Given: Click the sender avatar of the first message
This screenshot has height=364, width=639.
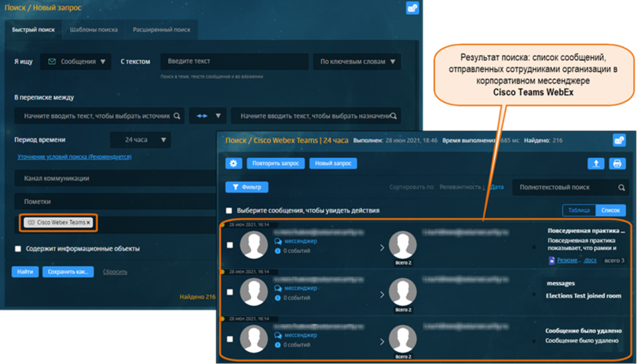Looking at the screenshot, I should (256, 246).
